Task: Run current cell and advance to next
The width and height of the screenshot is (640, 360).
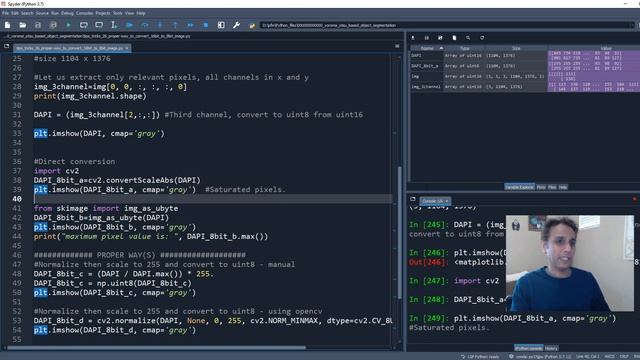Action: click(99, 25)
